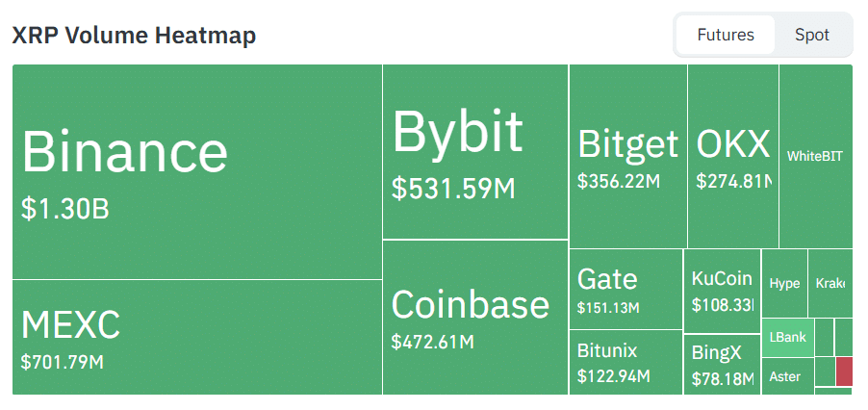Click the small red heatmap tile
Image resolution: width=868 pixels, height=410 pixels.
click(844, 372)
